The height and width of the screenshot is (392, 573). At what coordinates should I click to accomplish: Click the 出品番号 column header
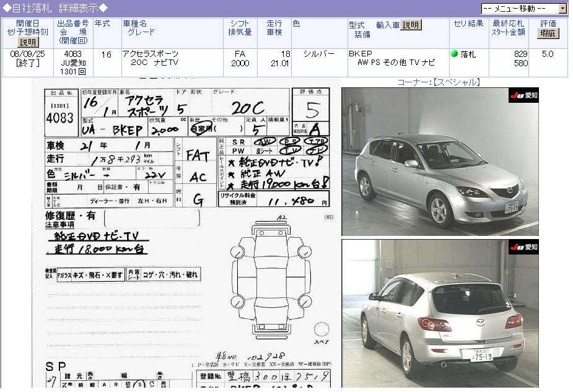pyautogui.click(x=72, y=24)
